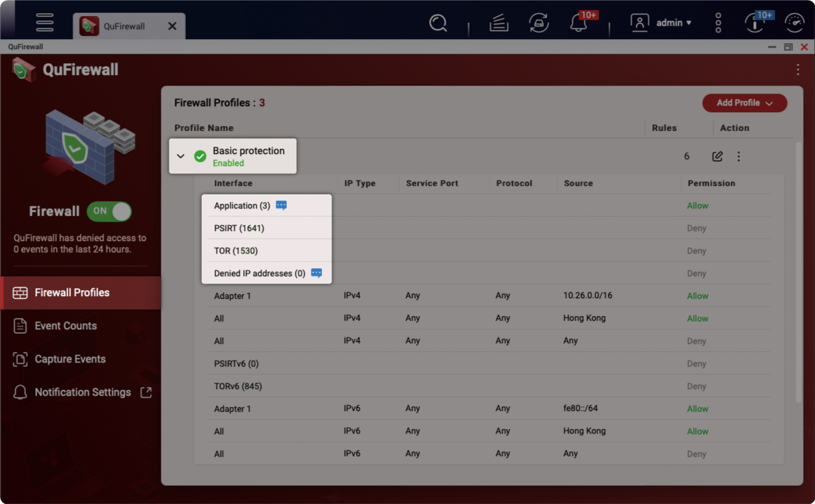815x504 pixels.
Task: Open the dashboard gauge icon
Action: point(794,23)
